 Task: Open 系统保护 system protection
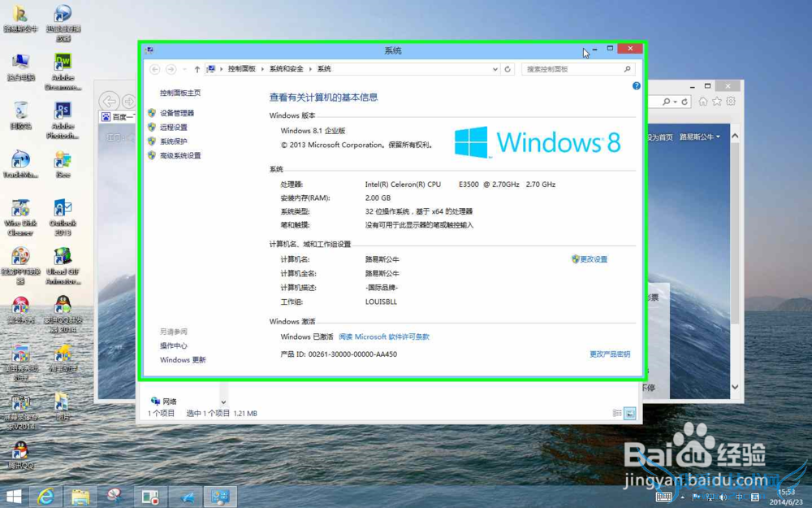(x=174, y=141)
